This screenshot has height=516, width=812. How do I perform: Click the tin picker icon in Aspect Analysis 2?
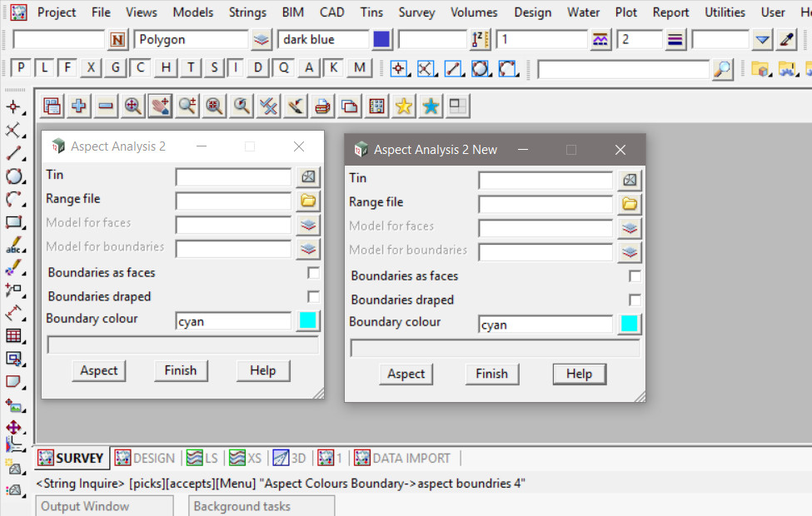tap(308, 176)
